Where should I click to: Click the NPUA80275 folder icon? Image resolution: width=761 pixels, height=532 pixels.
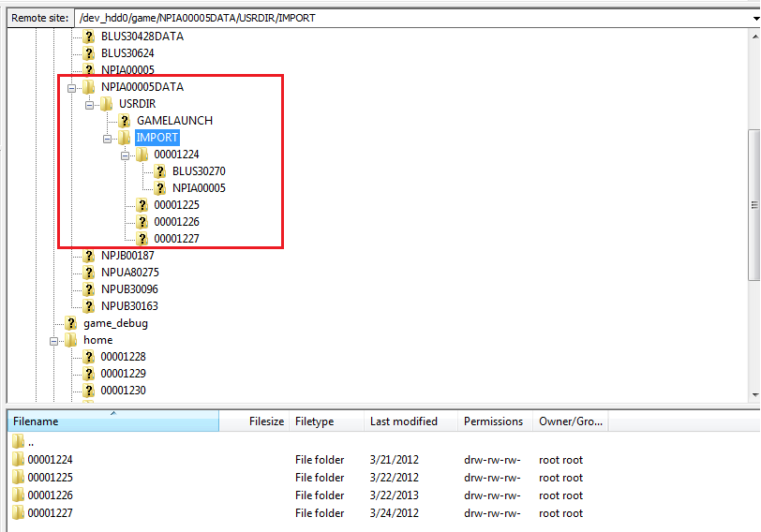[88, 272]
